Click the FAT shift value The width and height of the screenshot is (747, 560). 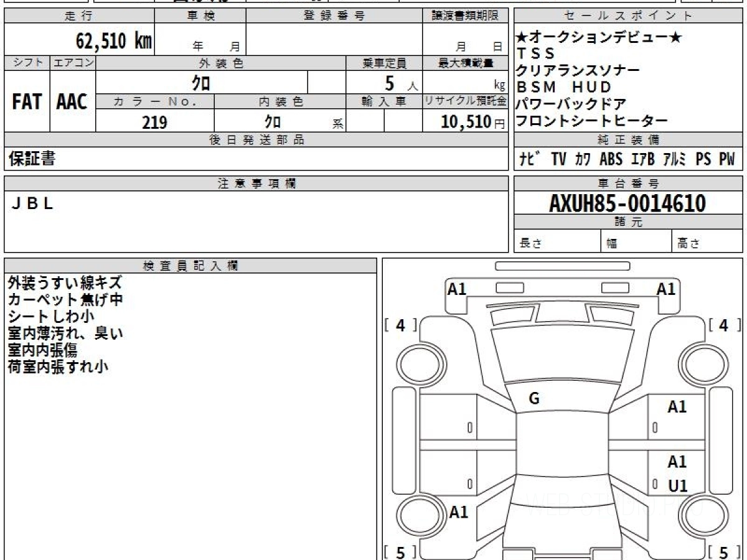27,102
